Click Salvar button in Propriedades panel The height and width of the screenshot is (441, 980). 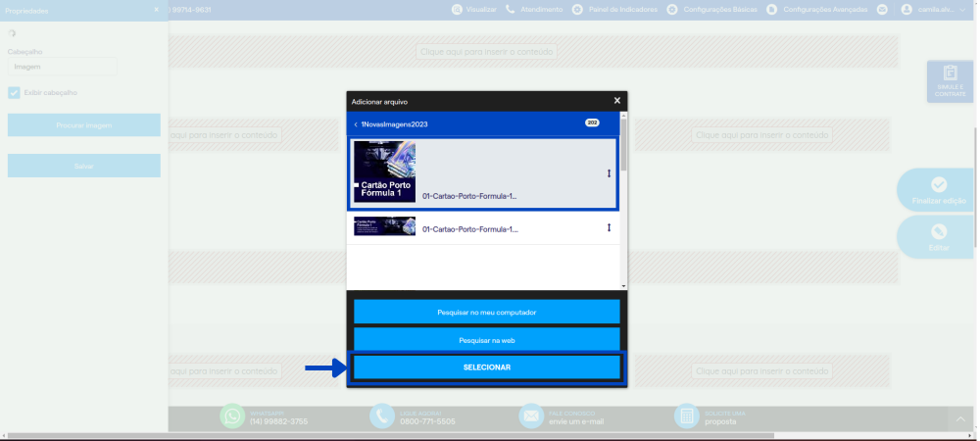(x=83, y=166)
